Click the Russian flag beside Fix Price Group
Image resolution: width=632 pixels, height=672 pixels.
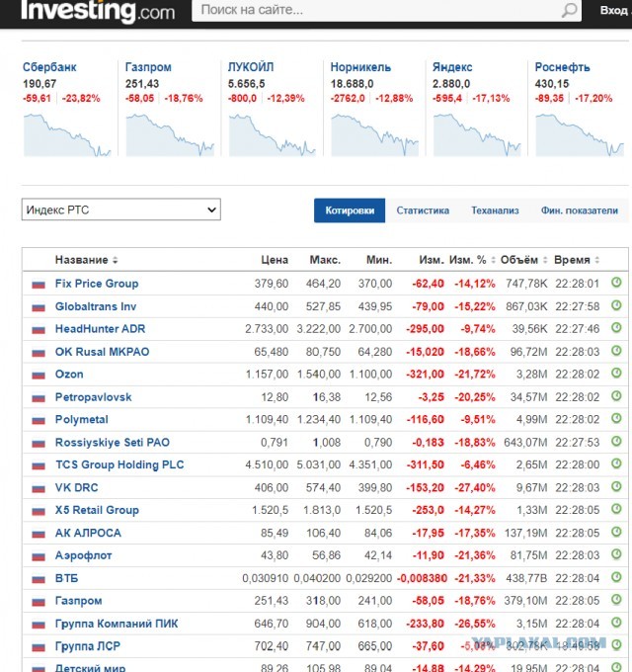(39, 285)
